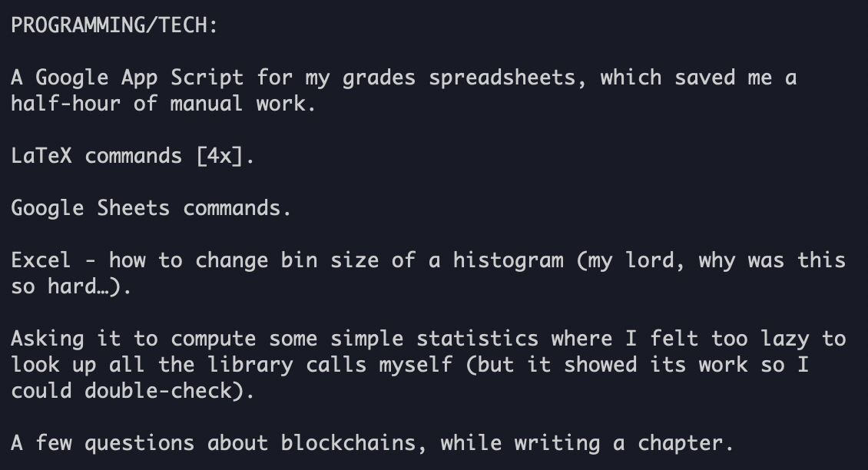The height and width of the screenshot is (470, 868).
Task: Click the '[4x]' bracket text
Action: click(220, 156)
